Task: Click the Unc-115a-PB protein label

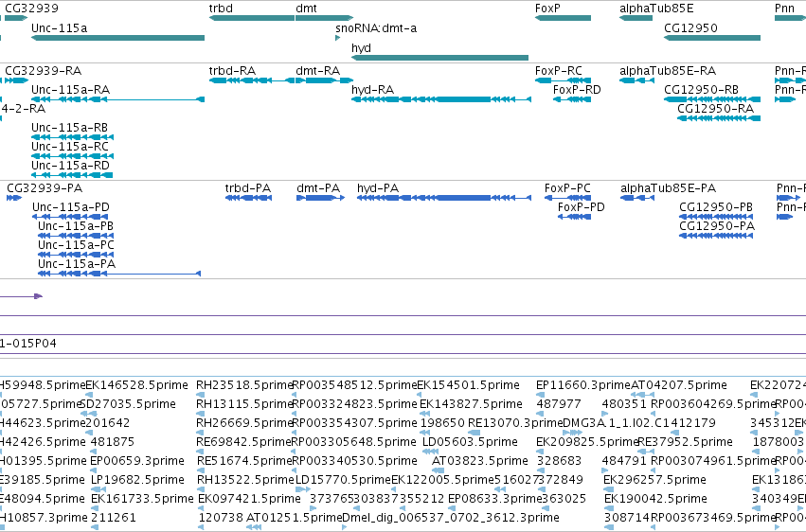Action: point(76,226)
